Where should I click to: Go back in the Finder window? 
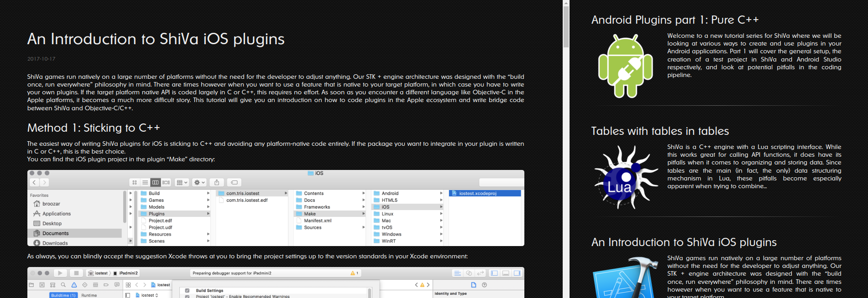[x=34, y=182]
